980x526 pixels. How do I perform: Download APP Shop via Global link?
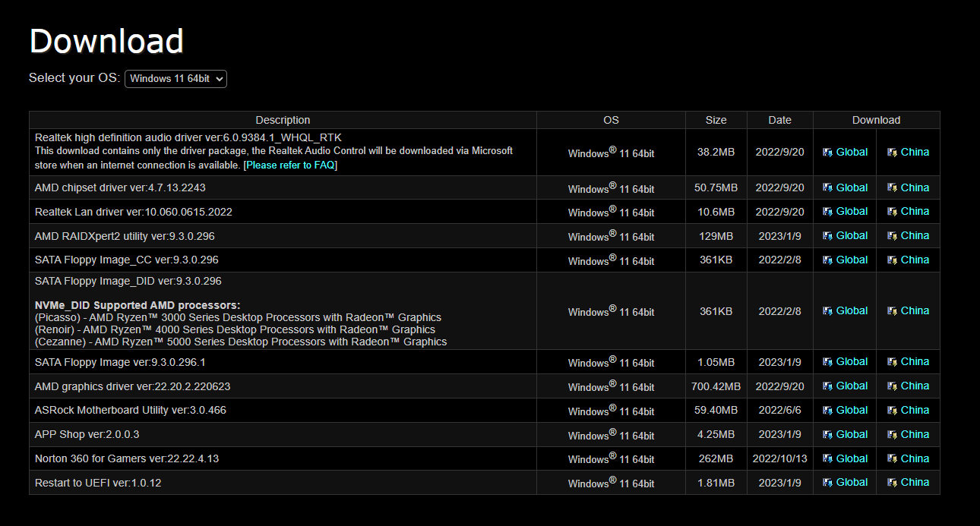pyautogui.click(x=852, y=434)
